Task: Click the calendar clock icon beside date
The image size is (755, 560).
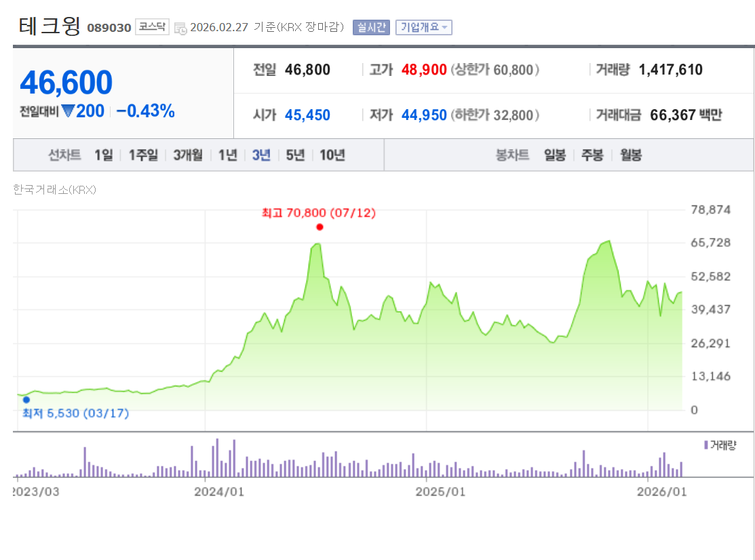Action: tap(180, 28)
